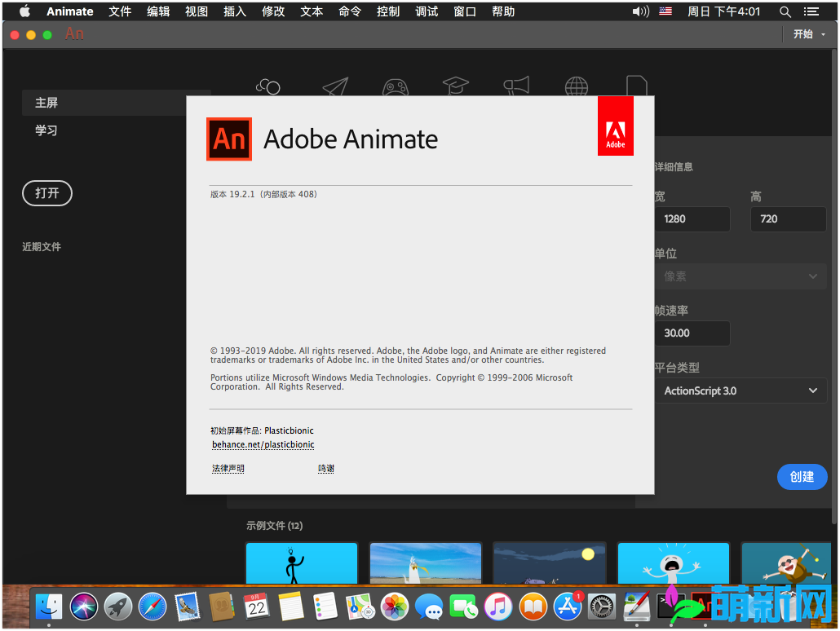Open the 控制 menu

tap(388, 11)
